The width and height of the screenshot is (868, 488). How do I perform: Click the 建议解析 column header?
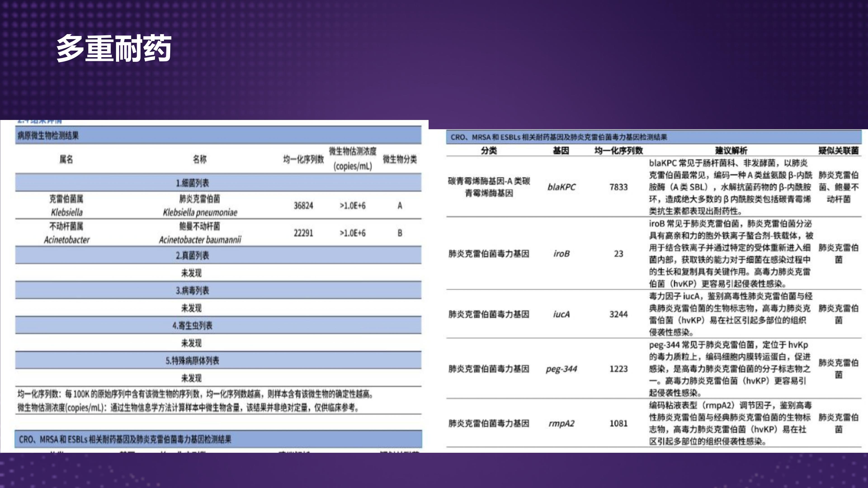(731, 150)
